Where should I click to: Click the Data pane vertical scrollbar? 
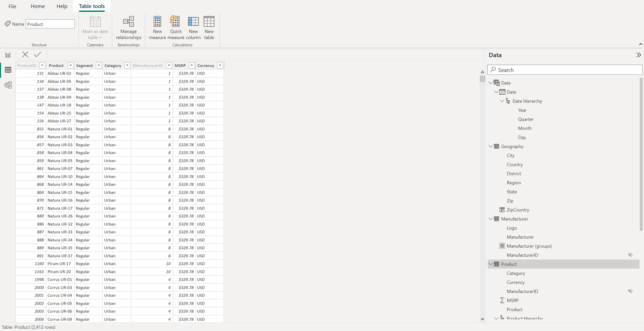[641, 154]
